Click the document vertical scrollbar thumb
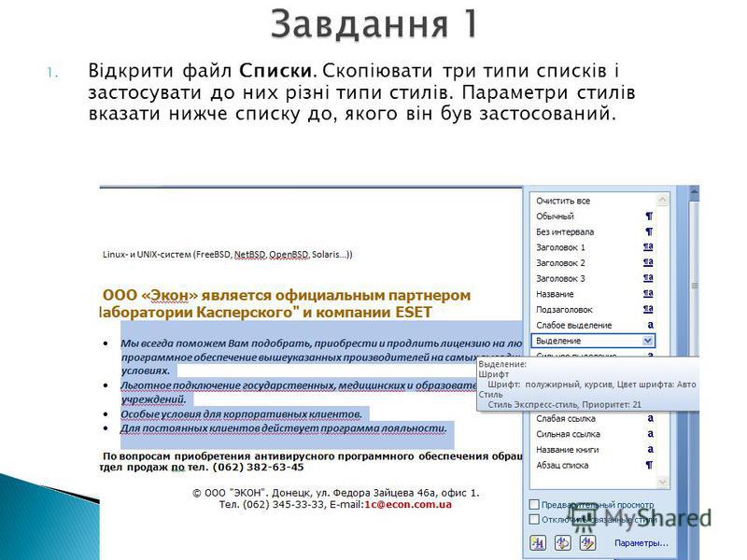Viewport: 747px width, 560px height. click(694, 286)
